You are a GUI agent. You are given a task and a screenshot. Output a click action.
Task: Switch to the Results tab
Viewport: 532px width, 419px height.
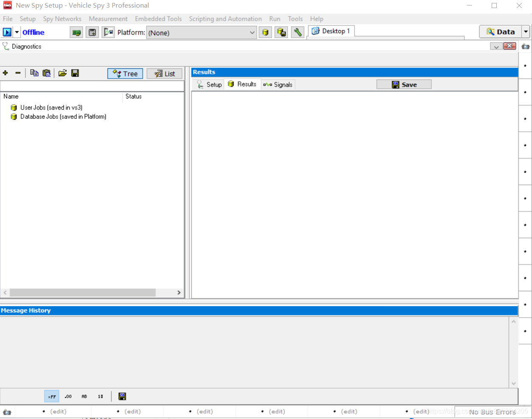(242, 84)
